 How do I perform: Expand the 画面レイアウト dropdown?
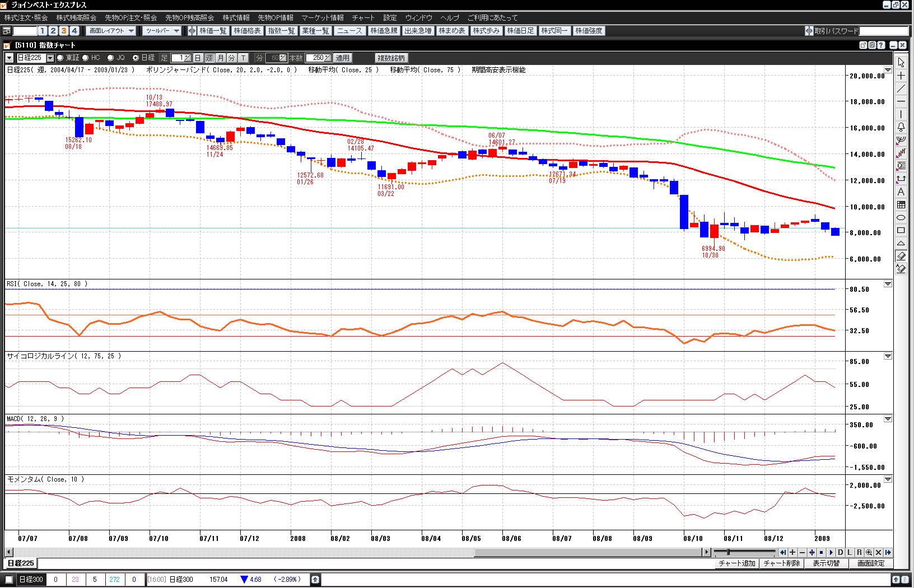pos(131,31)
